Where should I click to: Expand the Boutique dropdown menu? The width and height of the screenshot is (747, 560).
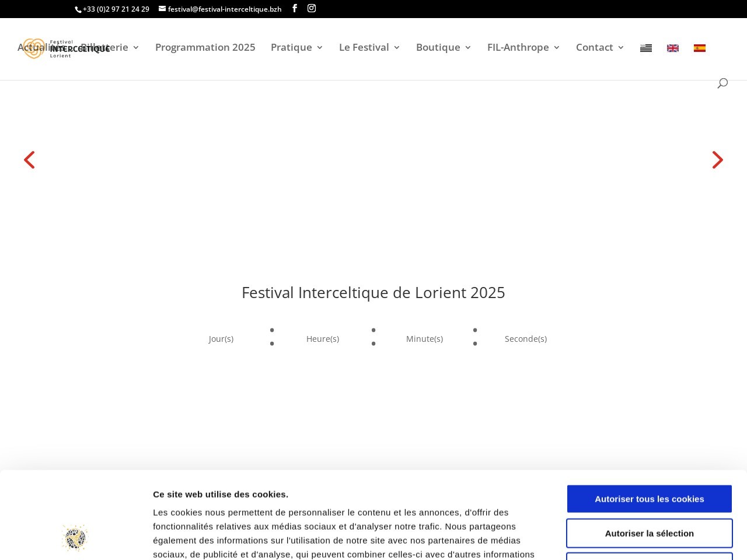point(444,47)
